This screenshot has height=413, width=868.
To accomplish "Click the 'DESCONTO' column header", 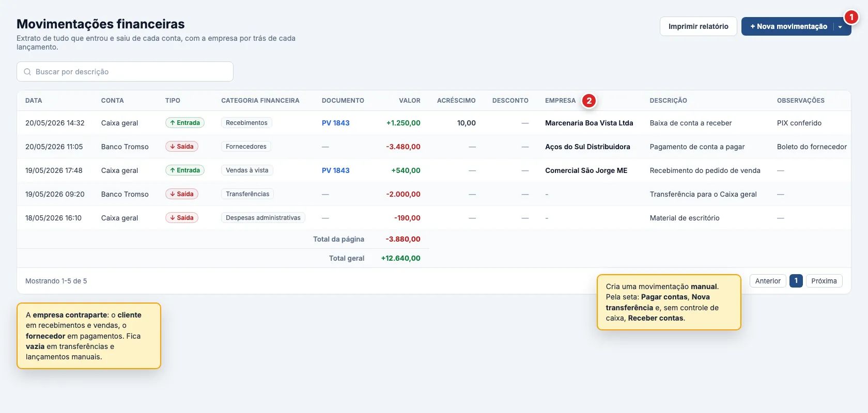I will tap(510, 101).
